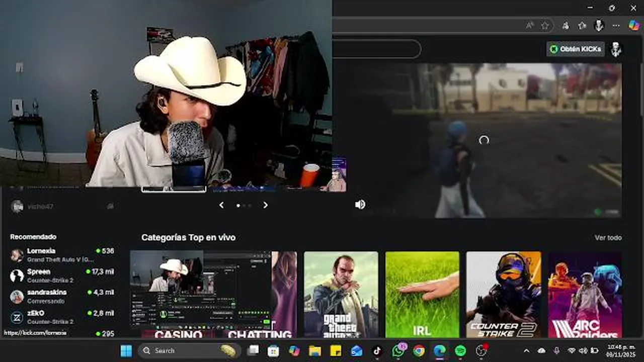Open Copilot app from taskbar
The height and width of the screenshot is (362, 644).
pos(294,350)
